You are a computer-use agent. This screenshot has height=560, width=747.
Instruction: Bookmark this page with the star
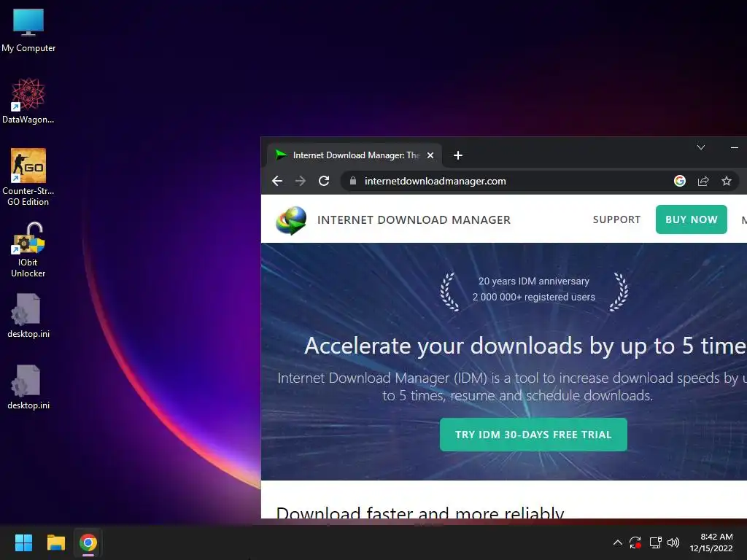727,181
